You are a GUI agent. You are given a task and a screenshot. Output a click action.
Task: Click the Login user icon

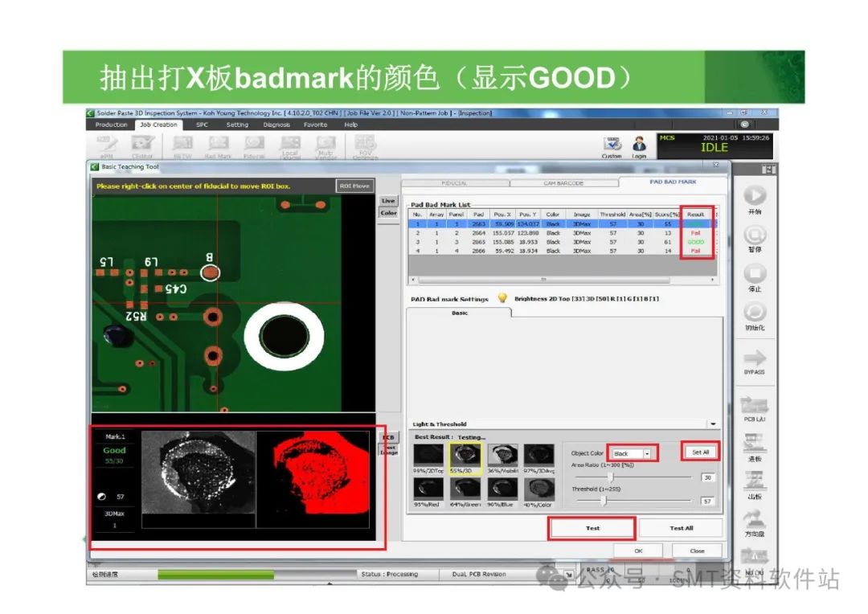(640, 145)
